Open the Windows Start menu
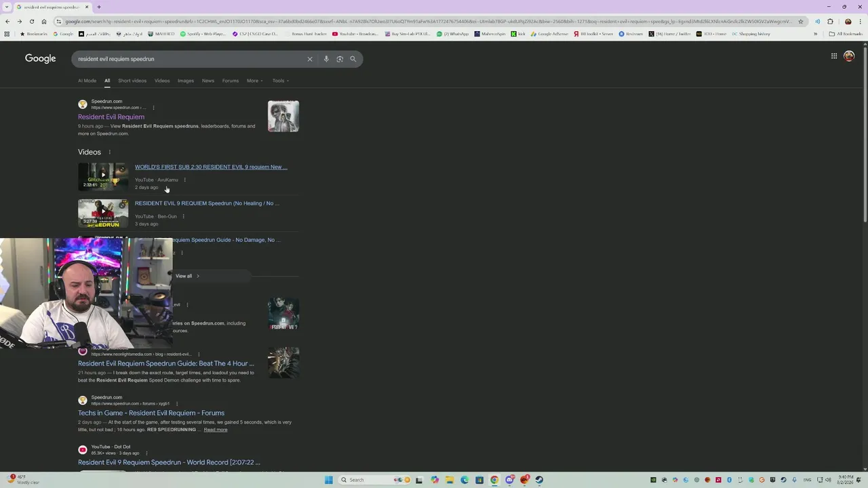This screenshot has height=488, width=868. (x=329, y=480)
